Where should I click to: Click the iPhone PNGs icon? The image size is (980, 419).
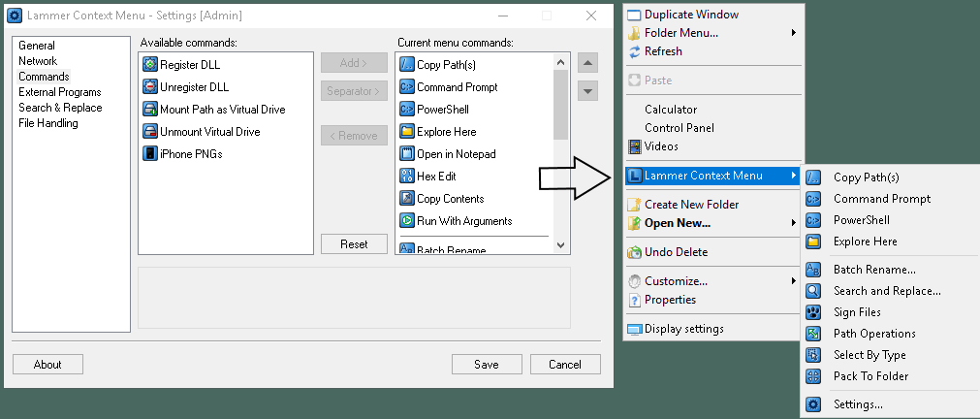pyautogui.click(x=150, y=154)
